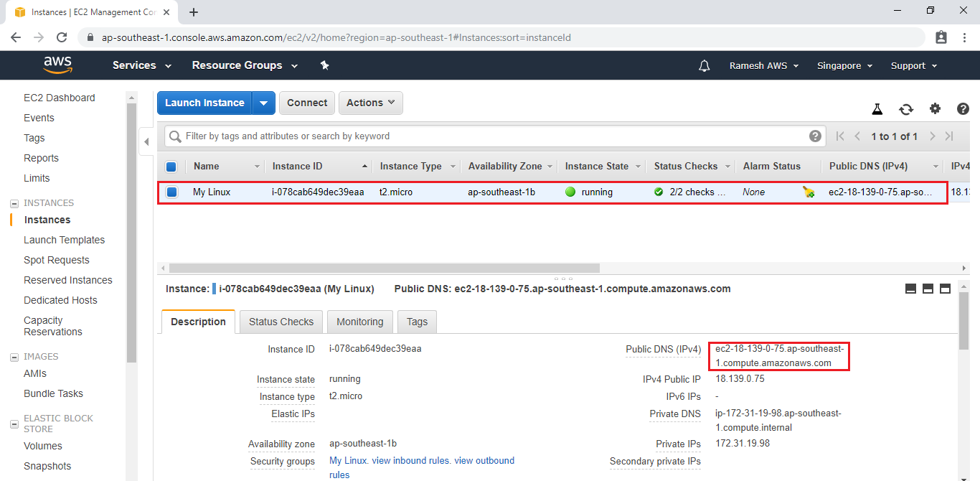Minimize the details pane with first layout icon

click(x=911, y=289)
